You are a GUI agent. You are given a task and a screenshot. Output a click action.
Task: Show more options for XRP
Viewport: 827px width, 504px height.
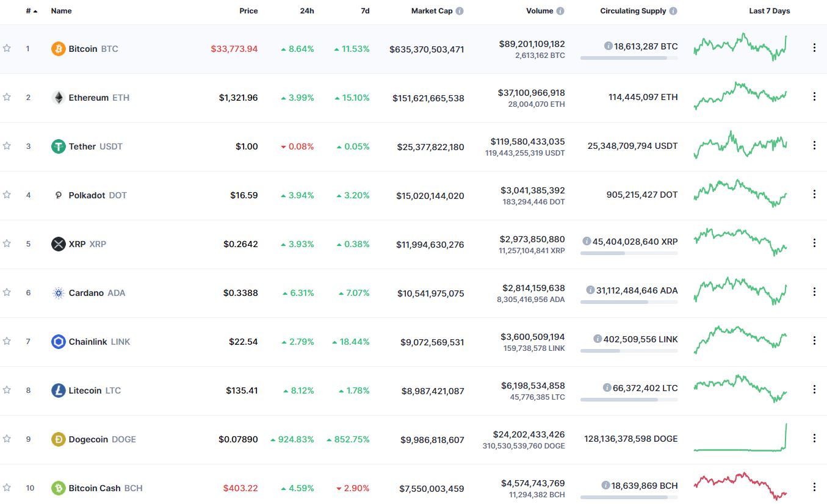click(814, 243)
